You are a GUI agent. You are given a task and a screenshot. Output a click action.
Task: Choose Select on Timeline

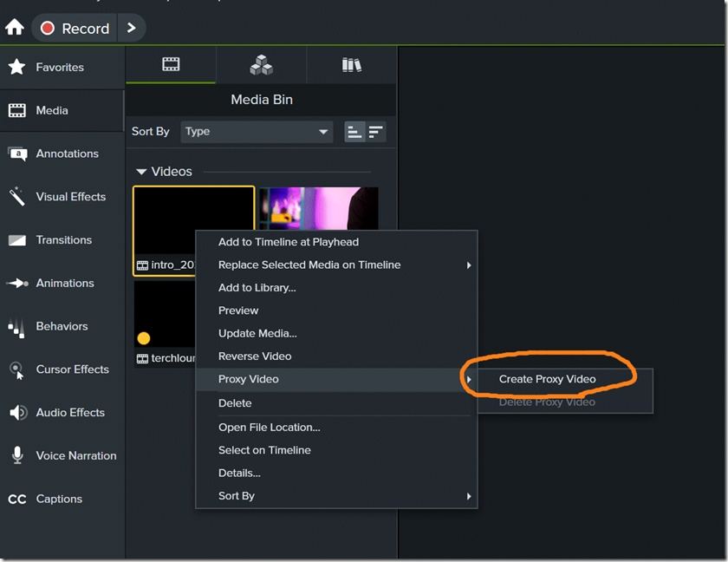tap(336, 450)
